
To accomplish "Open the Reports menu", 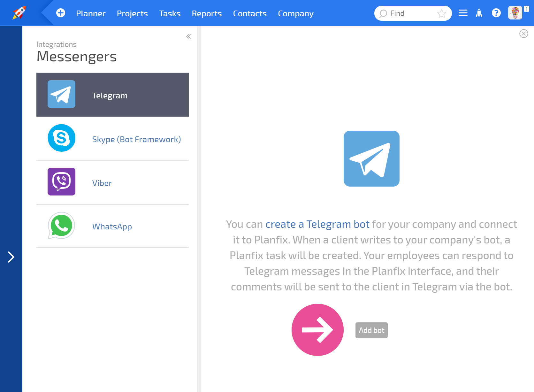I will click(207, 13).
